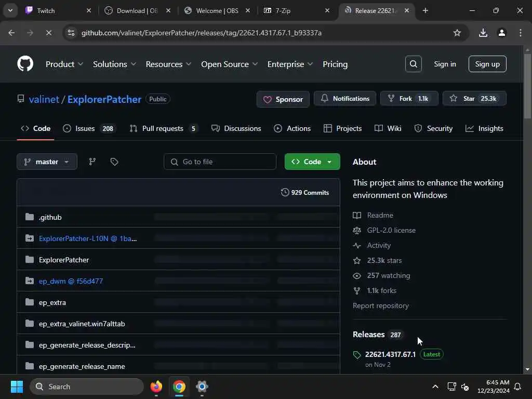Click the branches icon next to master
This screenshot has height=399, width=532.
[x=92, y=162]
